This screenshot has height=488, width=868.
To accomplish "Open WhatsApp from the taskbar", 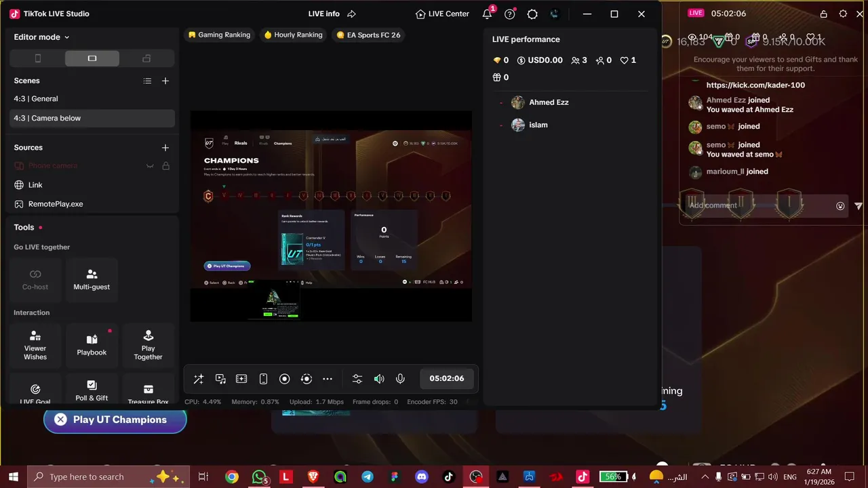I will coord(259,477).
